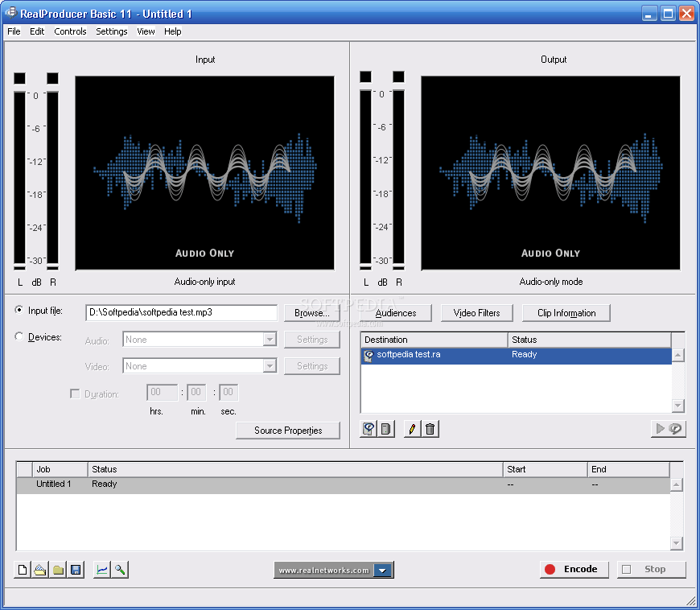
Task: Delete destination with the trash can icon
Action: click(430, 429)
